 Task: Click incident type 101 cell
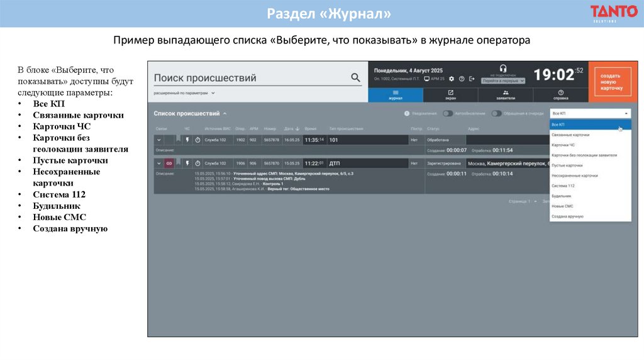(367, 140)
